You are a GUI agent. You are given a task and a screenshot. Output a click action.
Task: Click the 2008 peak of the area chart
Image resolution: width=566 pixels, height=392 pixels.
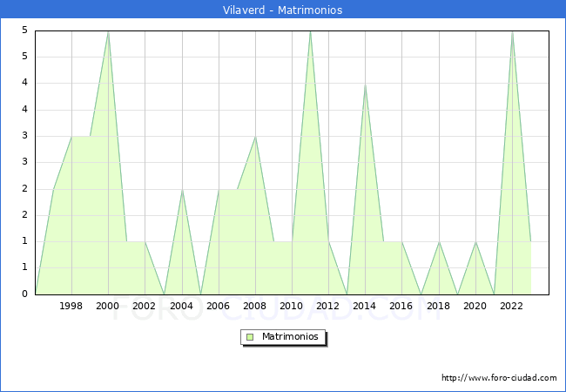(255, 137)
